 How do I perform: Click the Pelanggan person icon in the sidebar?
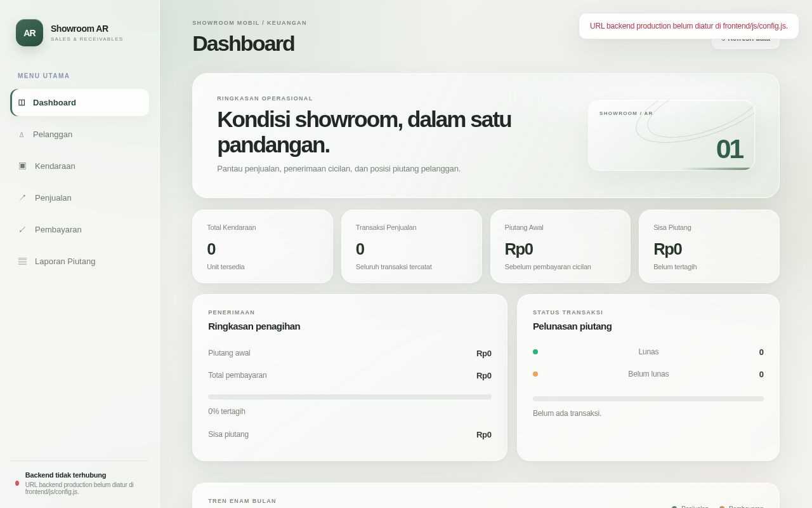tap(22, 135)
